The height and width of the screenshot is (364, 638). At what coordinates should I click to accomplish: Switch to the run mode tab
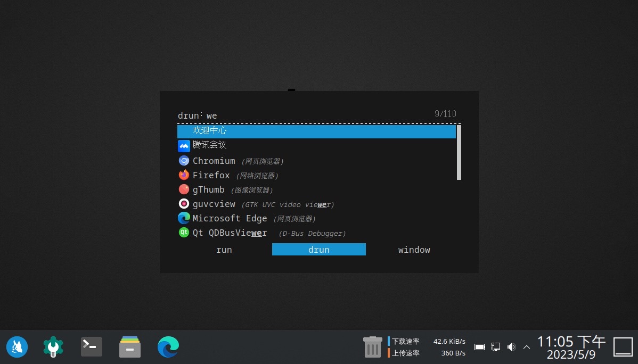224,250
